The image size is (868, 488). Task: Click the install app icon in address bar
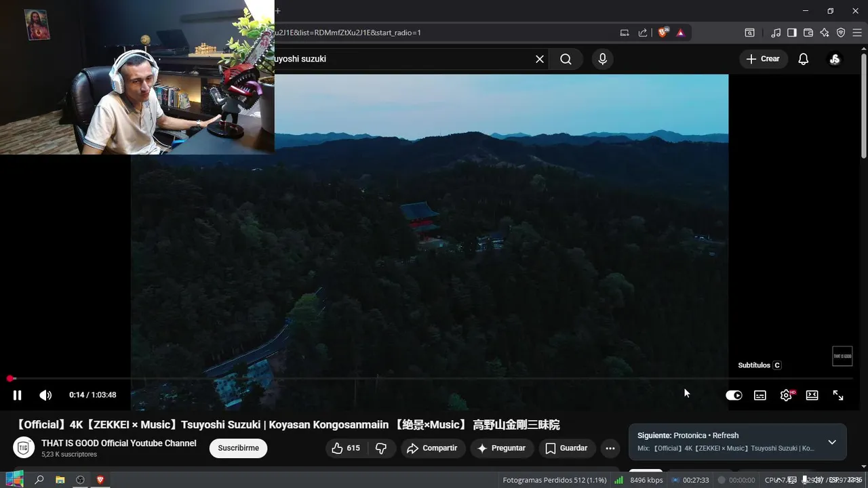(x=625, y=33)
